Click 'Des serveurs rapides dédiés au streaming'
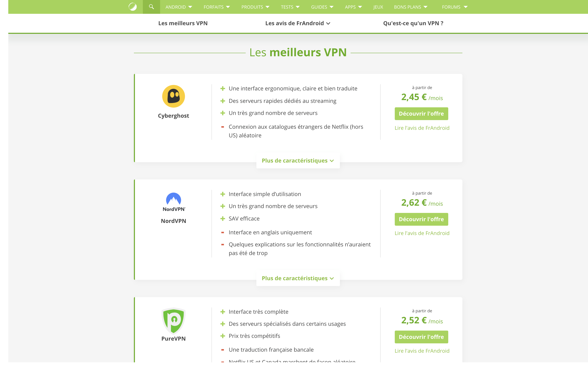The image size is (588, 372). 282,101
